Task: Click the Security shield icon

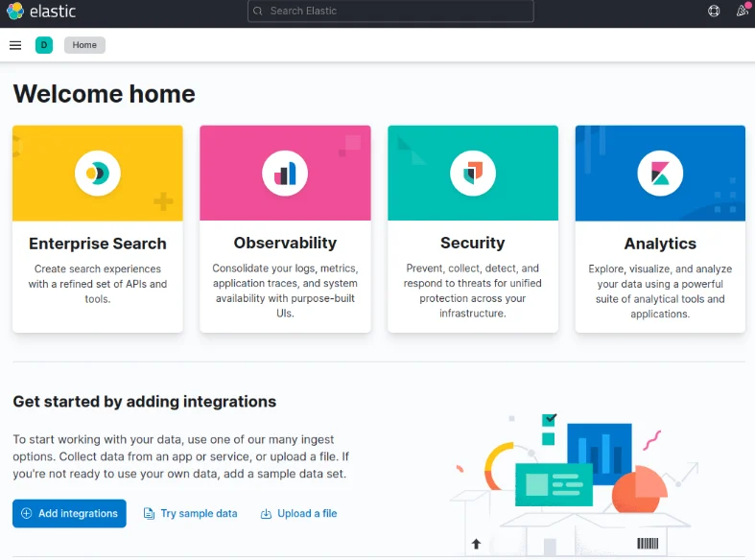Action: (473, 174)
